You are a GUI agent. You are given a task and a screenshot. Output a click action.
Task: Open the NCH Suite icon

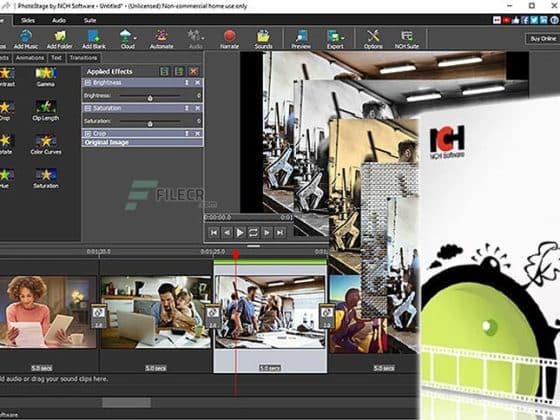406,39
